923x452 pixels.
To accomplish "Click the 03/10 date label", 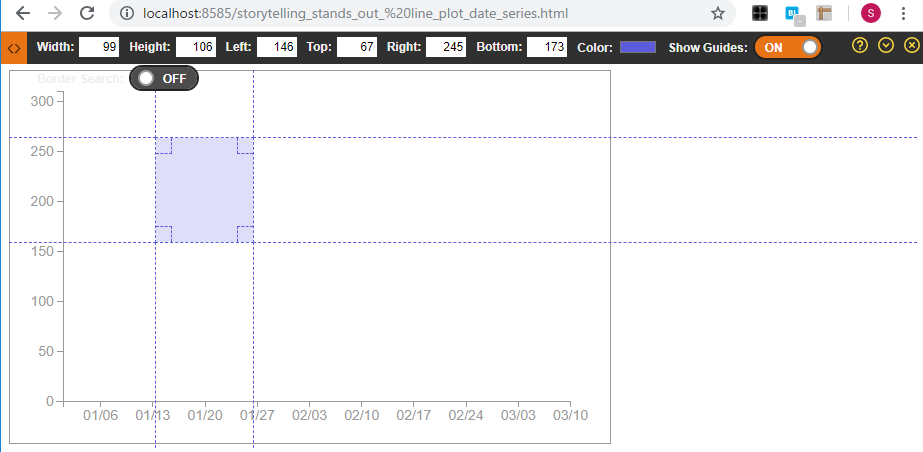I will [570, 416].
